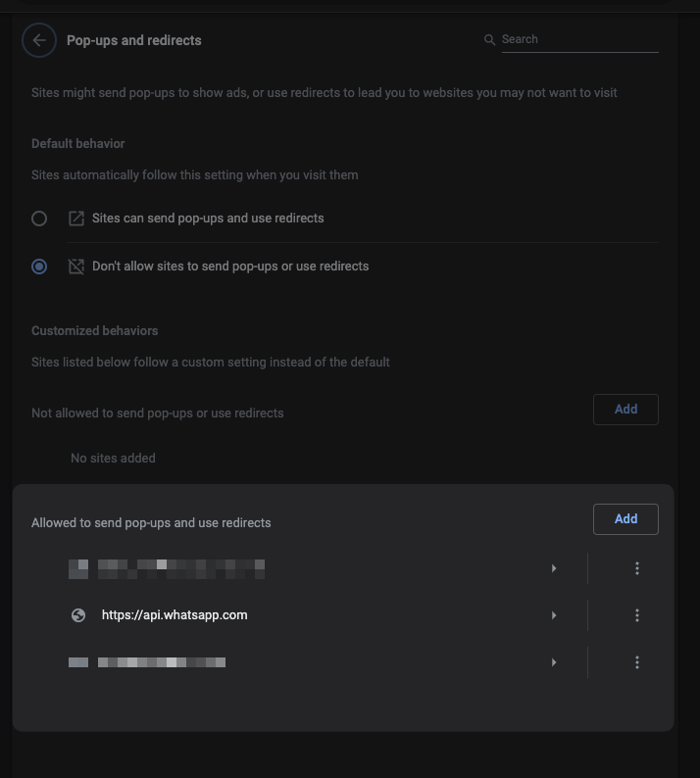Select Don't allow sites to send pop-ups radio
The width and height of the screenshot is (700, 778).
pyautogui.click(x=39, y=267)
